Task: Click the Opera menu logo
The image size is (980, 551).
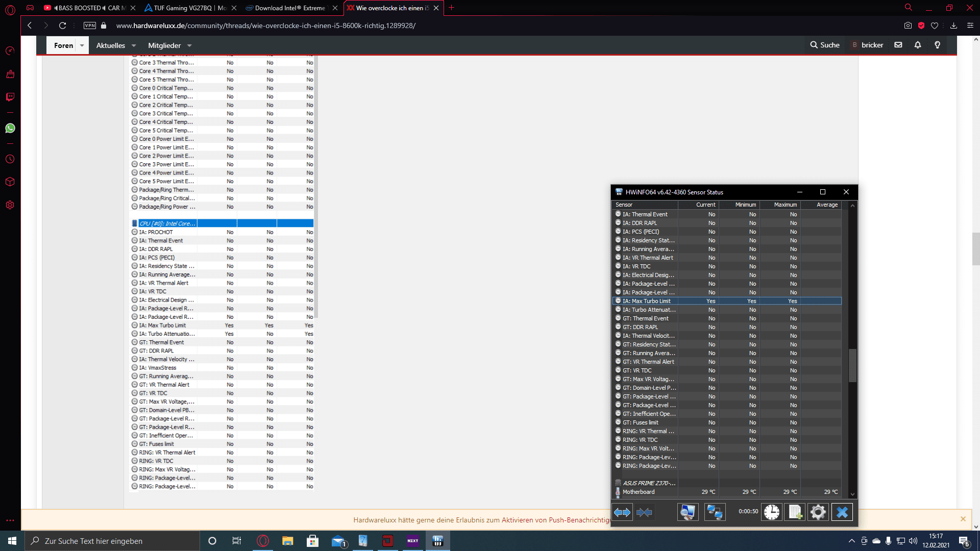Action: [10, 10]
